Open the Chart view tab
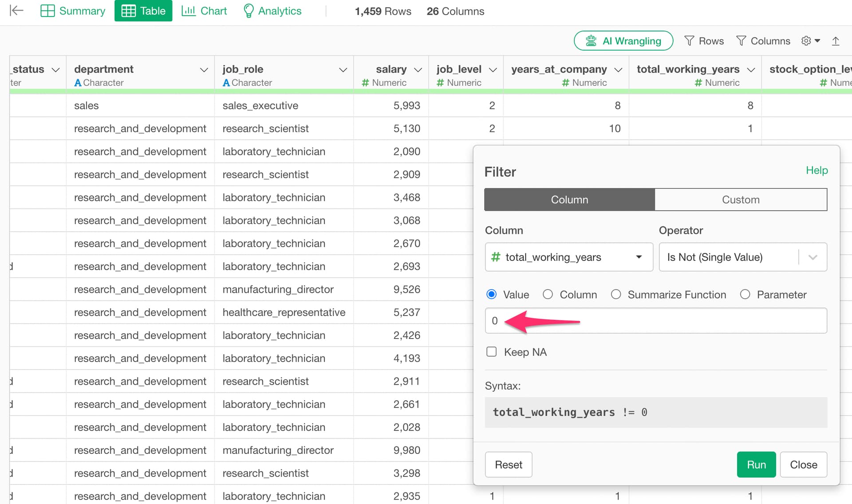The image size is (852, 504). (204, 11)
